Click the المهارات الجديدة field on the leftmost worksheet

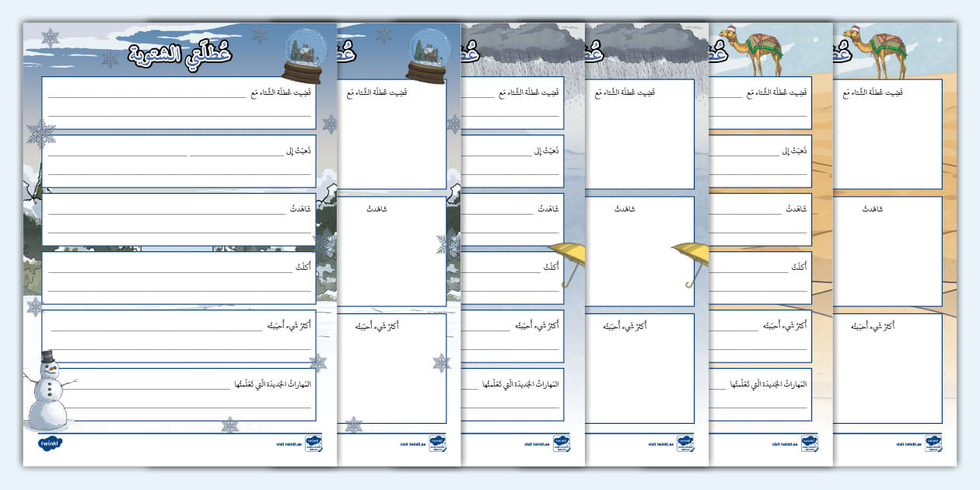(x=179, y=394)
